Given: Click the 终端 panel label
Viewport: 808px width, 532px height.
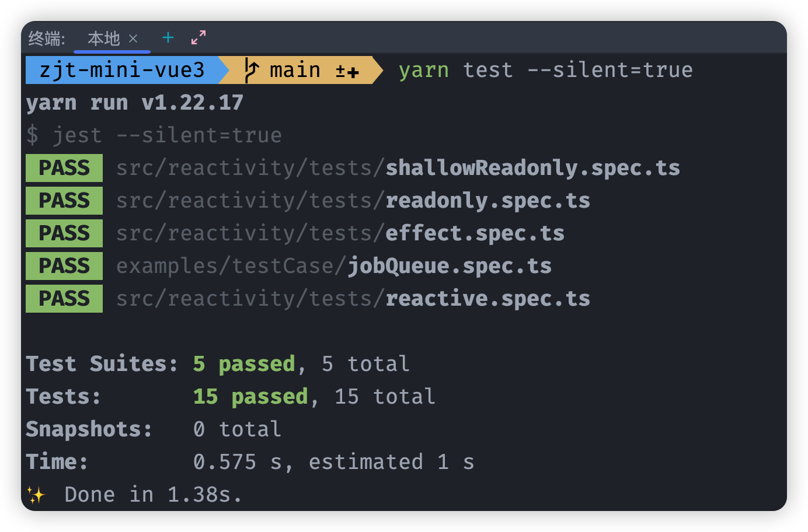Looking at the screenshot, I should coord(47,38).
